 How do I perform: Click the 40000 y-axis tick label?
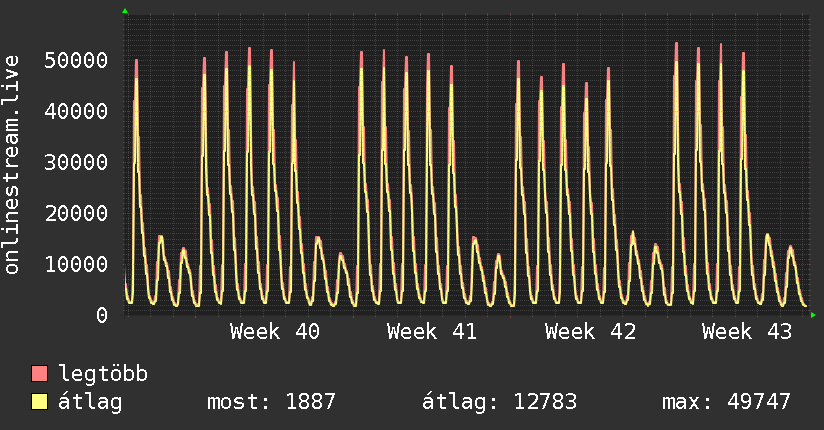[x=76, y=111]
